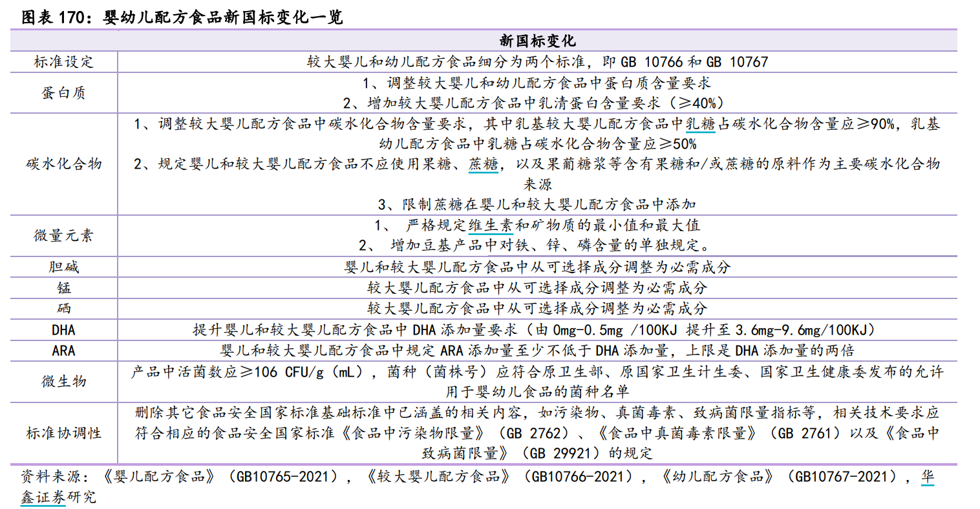980x509 pixels.
Task: Select the 微量元素 row label
Action: pos(63,236)
